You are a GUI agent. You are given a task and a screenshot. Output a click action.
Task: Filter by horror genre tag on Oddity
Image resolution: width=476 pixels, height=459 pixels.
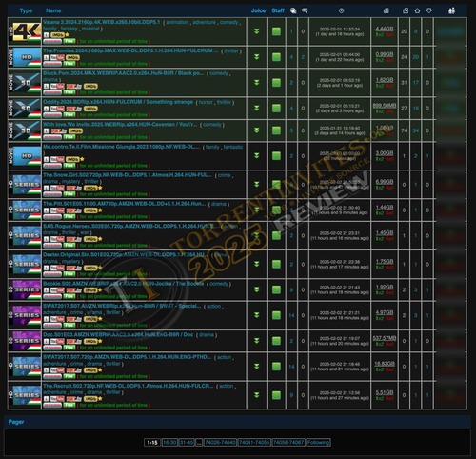206,102
